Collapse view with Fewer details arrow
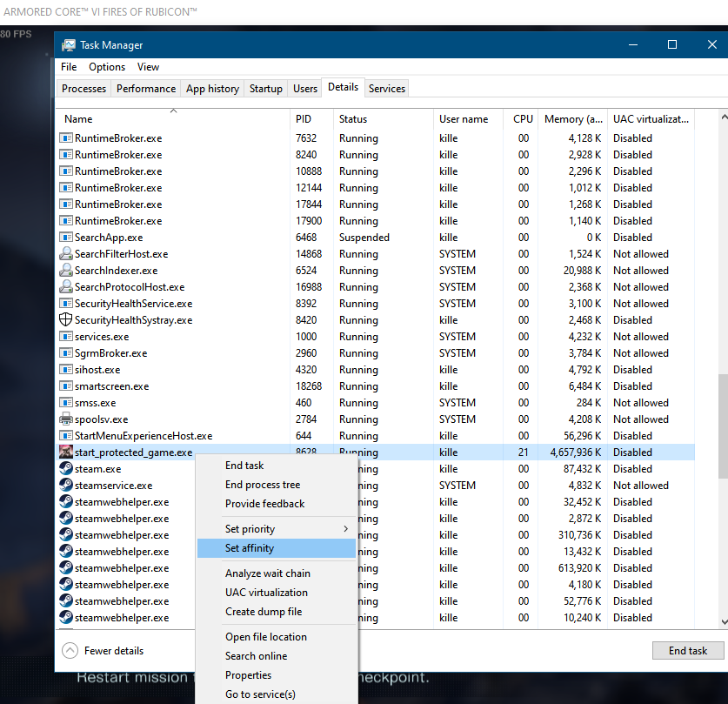The image size is (728, 704). click(70, 651)
